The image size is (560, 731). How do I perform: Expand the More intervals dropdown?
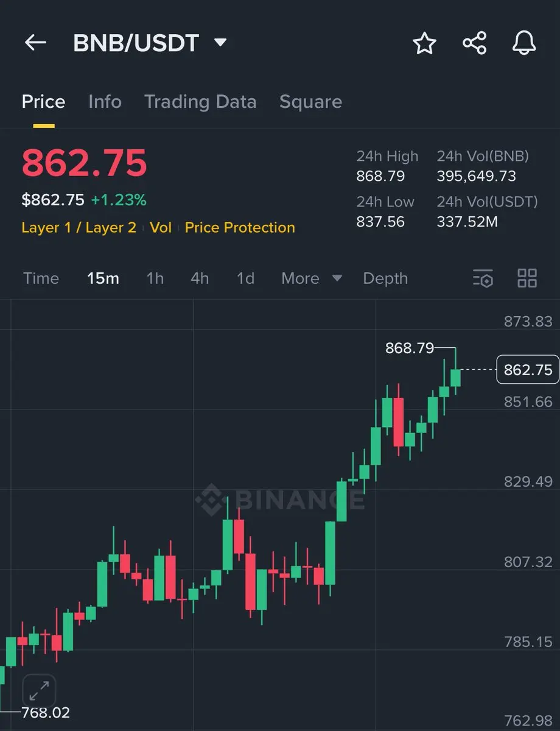(312, 278)
